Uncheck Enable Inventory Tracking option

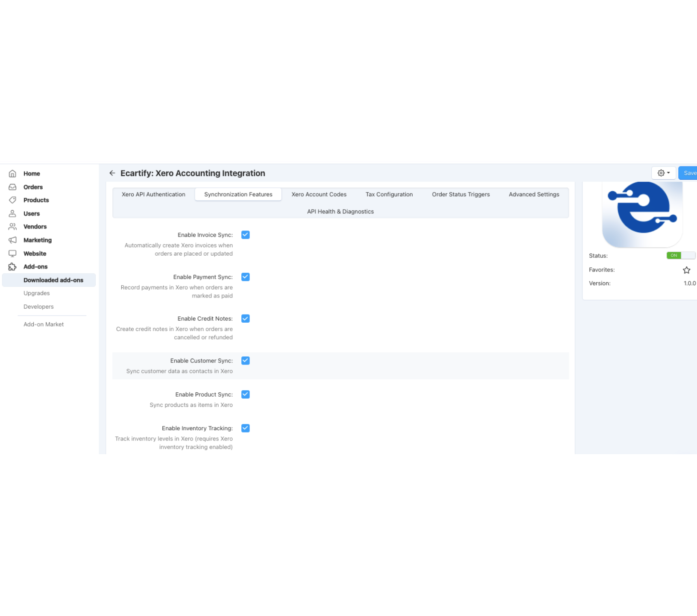[x=246, y=428]
